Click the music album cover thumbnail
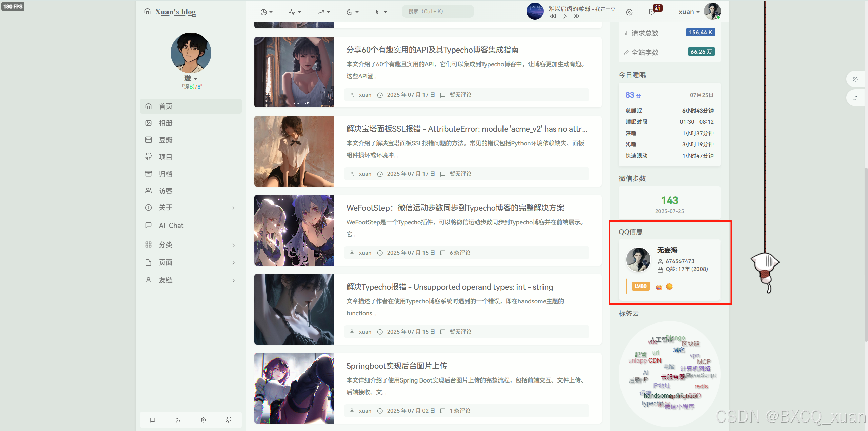The image size is (868, 431). pyautogui.click(x=535, y=11)
